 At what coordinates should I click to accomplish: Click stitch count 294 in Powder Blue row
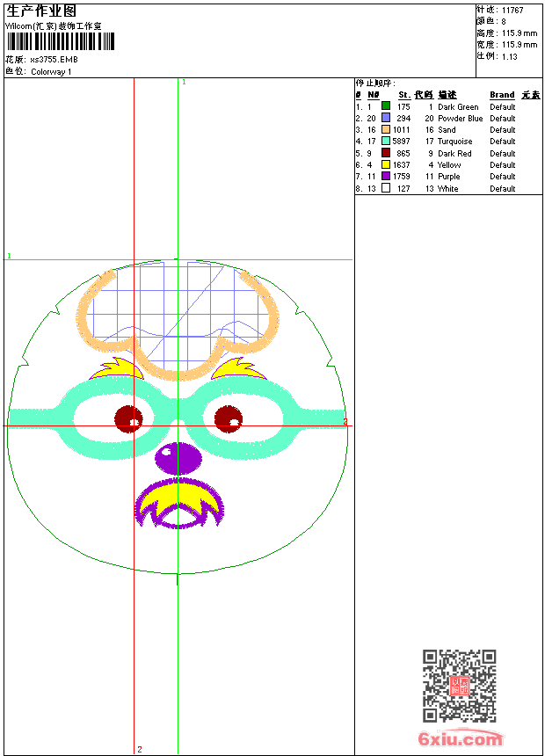pyautogui.click(x=403, y=118)
